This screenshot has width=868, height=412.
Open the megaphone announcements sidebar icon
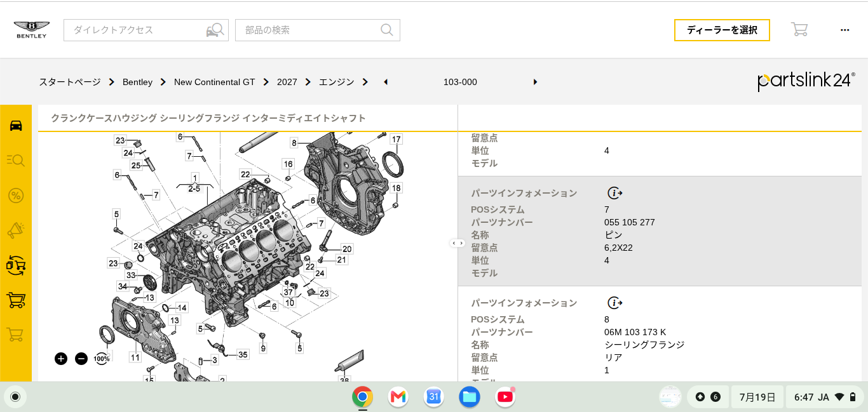[x=16, y=230]
